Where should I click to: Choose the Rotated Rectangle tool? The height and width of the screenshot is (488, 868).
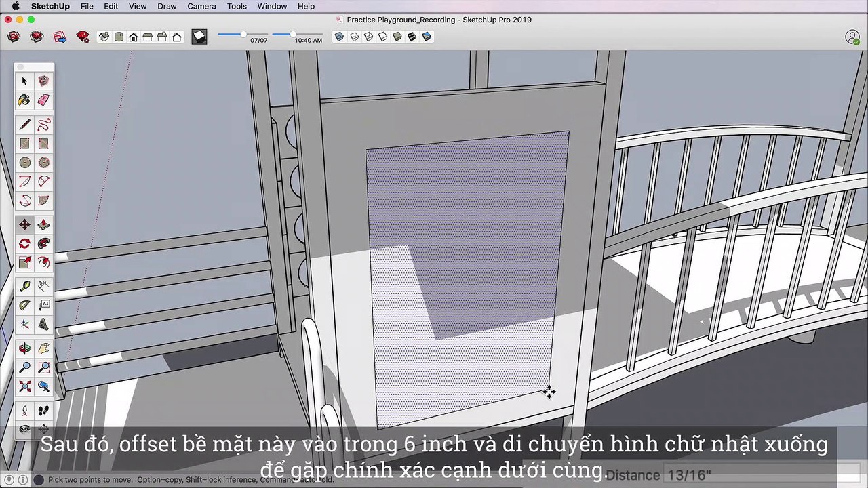(x=43, y=144)
